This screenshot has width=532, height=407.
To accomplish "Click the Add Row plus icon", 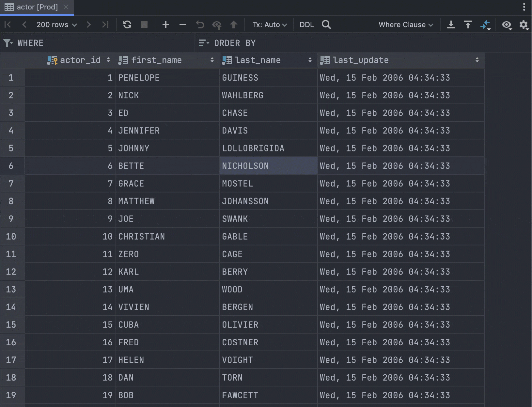I will 166,25.
